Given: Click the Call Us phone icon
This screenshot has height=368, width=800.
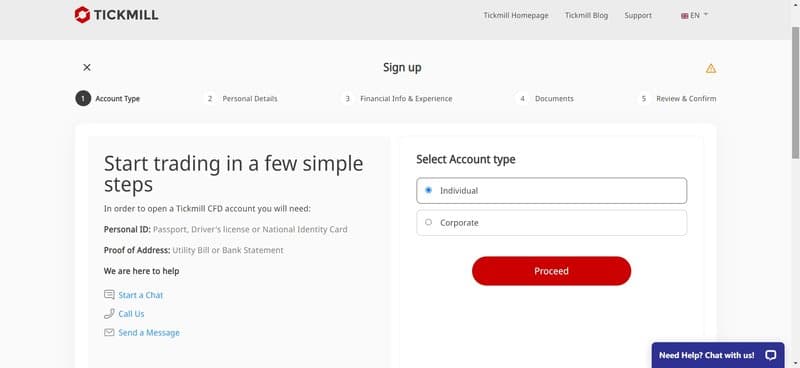Looking at the screenshot, I should (109, 313).
